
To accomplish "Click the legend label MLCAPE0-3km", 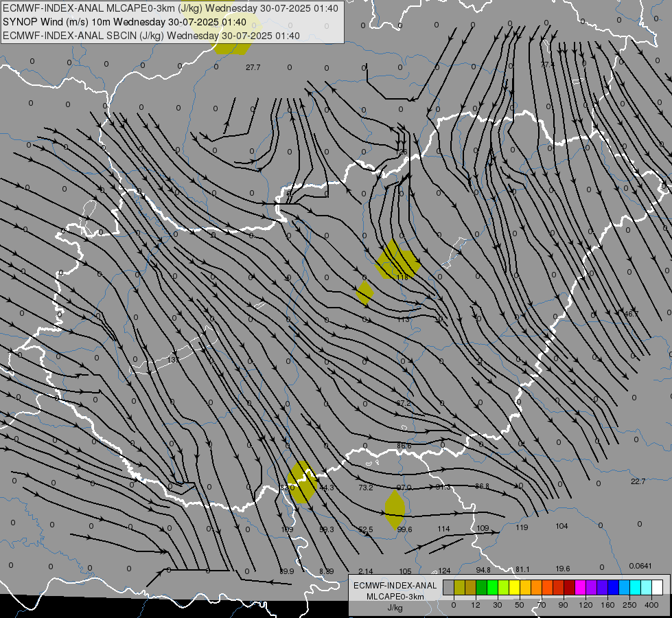I will pyautogui.click(x=395, y=597).
